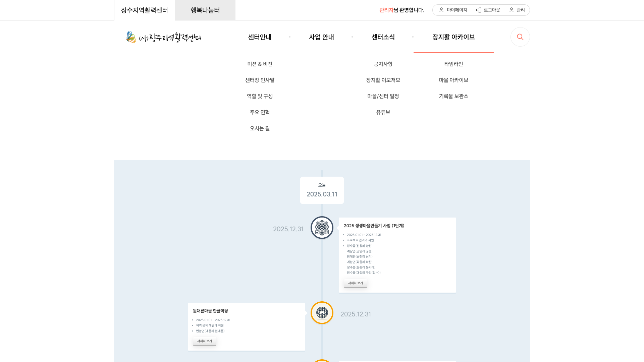644x362 pixels.
Task: Click the 계남면(화음리 화산) list entry
Action: [360, 262]
